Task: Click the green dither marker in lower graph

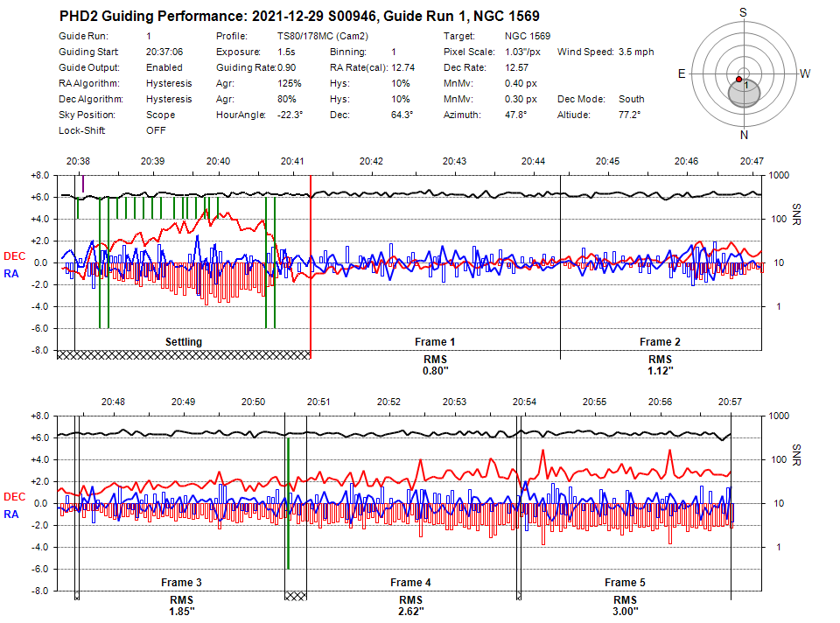Action: (288, 503)
